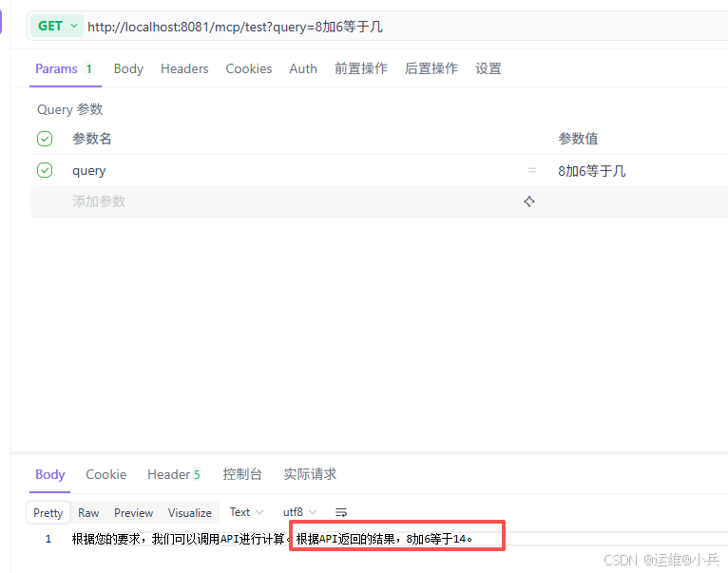Image resolution: width=728 pixels, height=573 pixels.
Task: Open the utf8 encoding dropdown
Action: [x=299, y=511]
